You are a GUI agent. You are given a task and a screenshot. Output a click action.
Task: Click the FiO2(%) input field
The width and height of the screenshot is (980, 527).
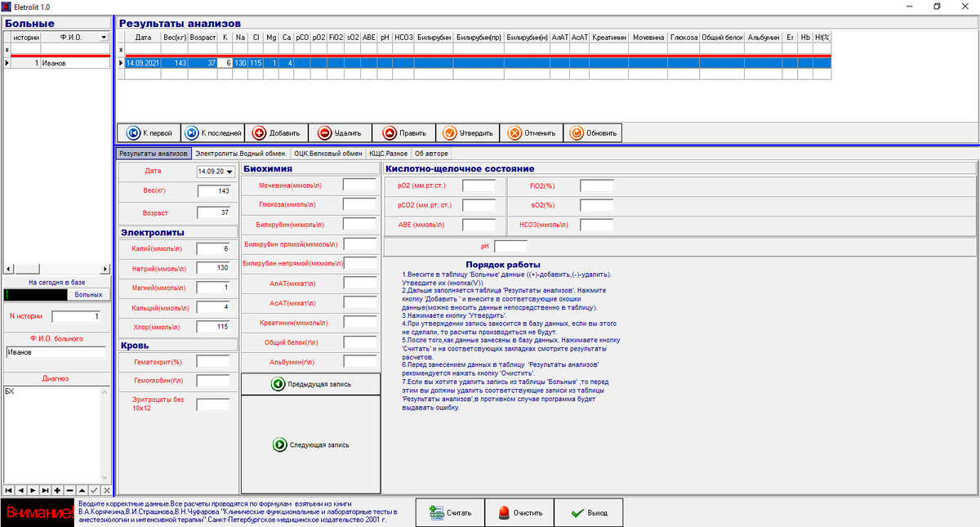(x=597, y=185)
